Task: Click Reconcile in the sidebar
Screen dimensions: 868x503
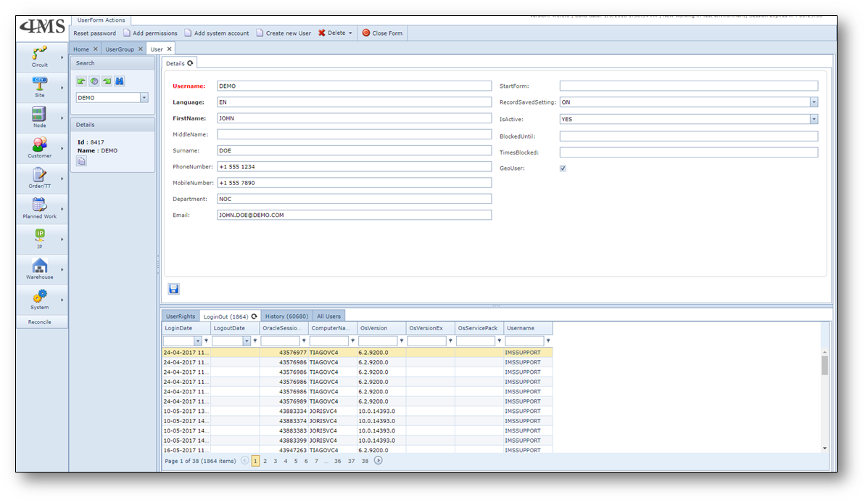Action: click(x=40, y=322)
